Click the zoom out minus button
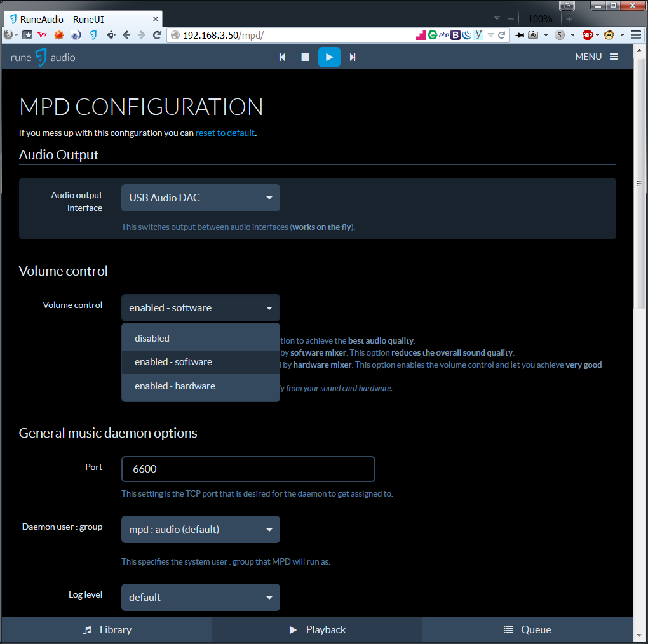 (511, 19)
